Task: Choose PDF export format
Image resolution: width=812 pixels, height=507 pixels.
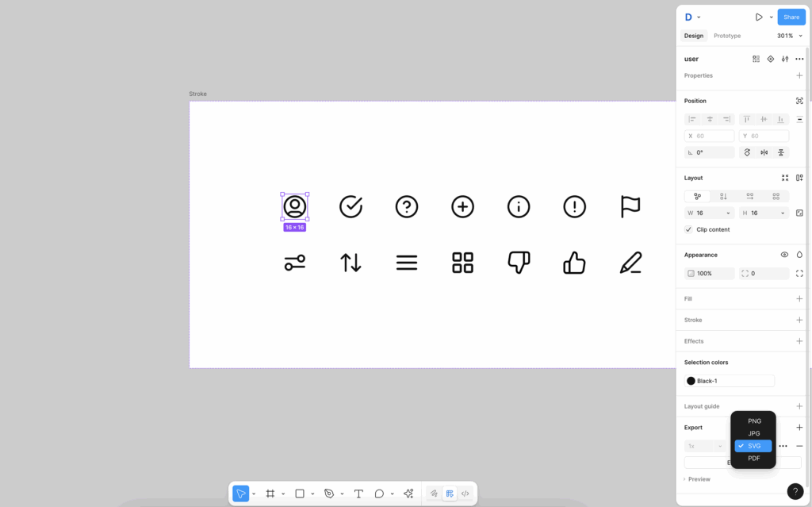Action: 753,459
